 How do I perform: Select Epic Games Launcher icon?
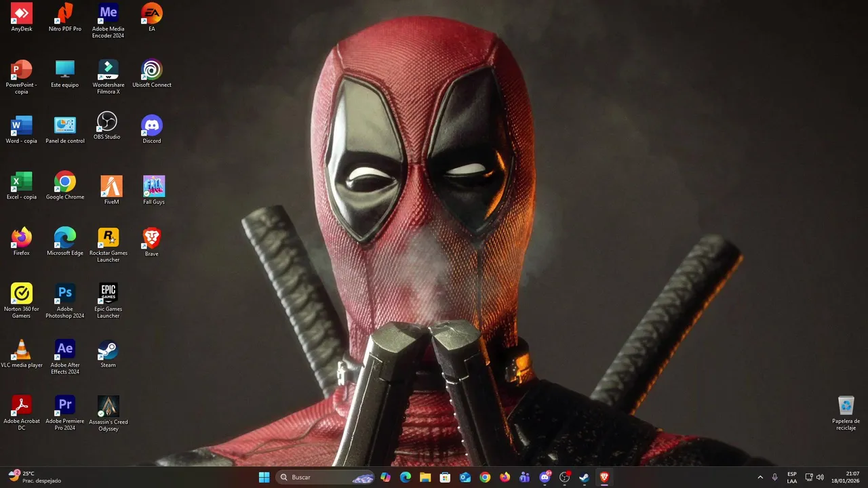pyautogui.click(x=108, y=301)
